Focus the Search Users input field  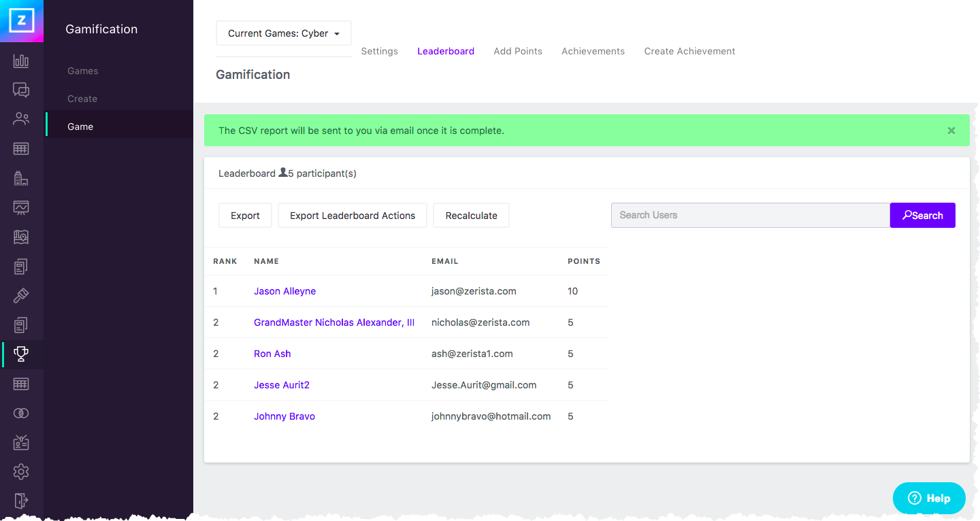click(x=751, y=215)
